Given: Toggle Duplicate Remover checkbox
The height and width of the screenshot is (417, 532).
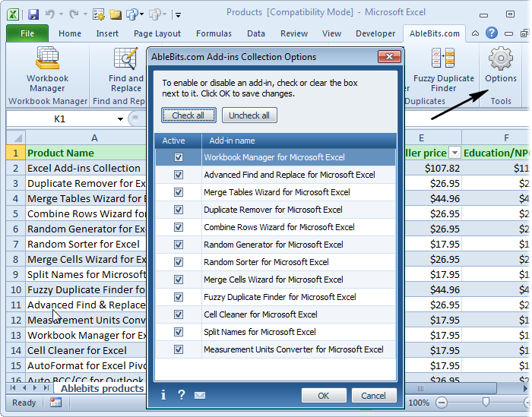Looking at the screenshot, I should coord(179,210).
